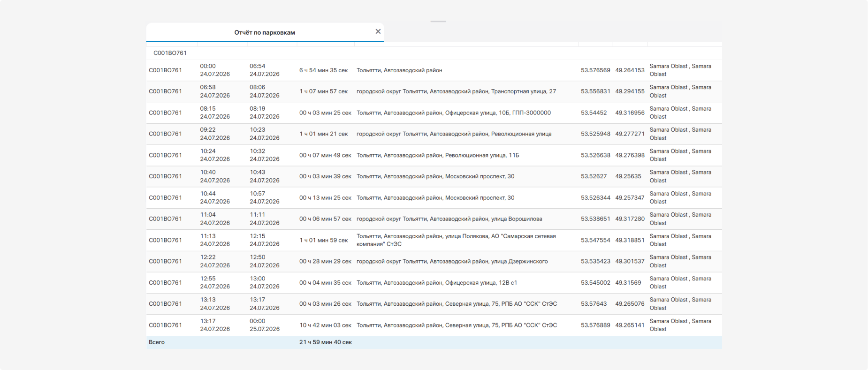Click end time 00:00 25.07.2026
Viewport: 868px width, 370px height.
(265, 325)
